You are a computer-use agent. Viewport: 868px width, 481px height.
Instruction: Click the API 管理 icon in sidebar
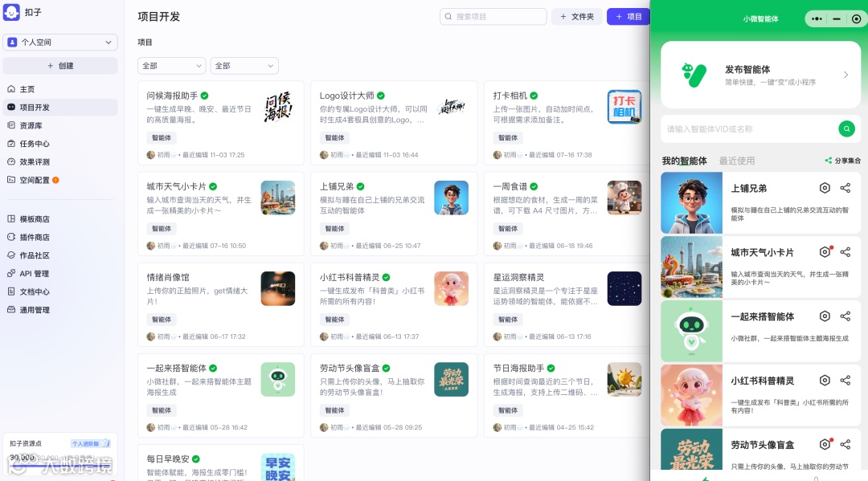tap(11, 274)
